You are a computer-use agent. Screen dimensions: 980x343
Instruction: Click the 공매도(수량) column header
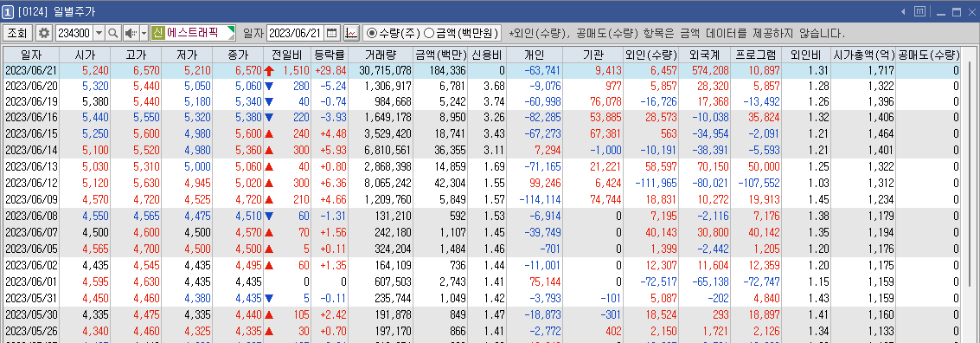click(928, 55)
